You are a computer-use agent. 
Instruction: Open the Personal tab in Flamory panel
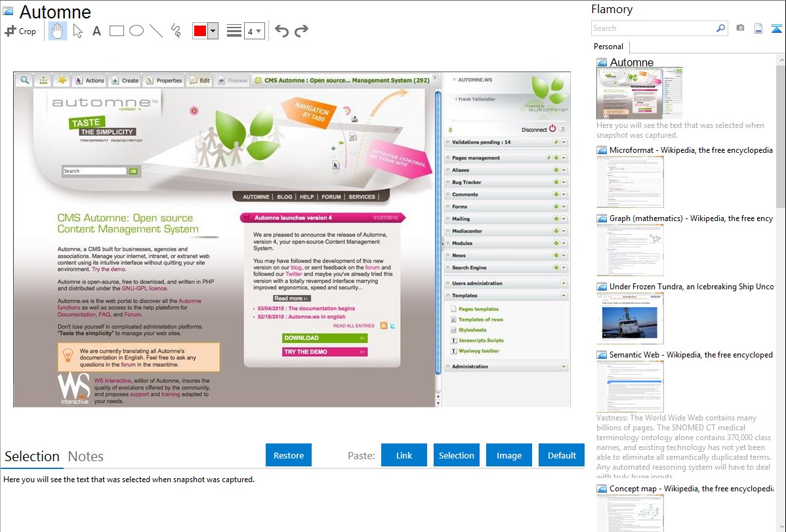[609, 47]
